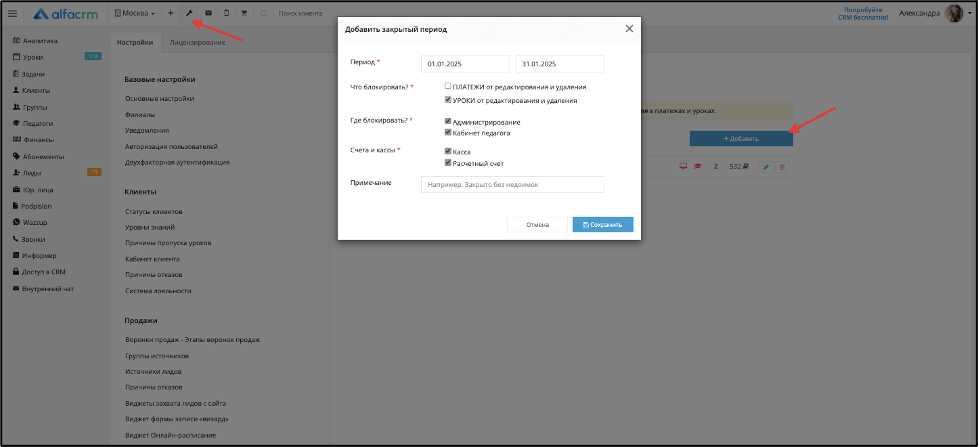Screen dimensions: 979x447
Task: Expand the Москва branch dropdown
Action: coord(135,13)
